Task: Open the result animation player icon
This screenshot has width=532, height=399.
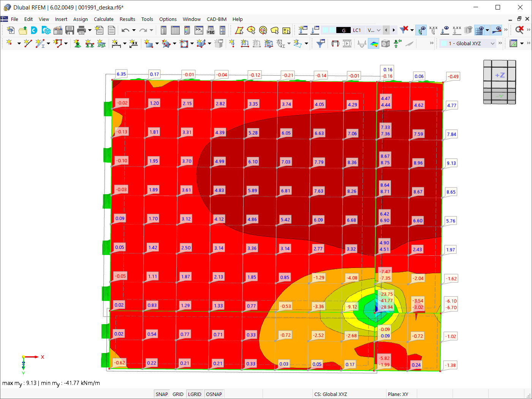Action: [x=347, y=43]
